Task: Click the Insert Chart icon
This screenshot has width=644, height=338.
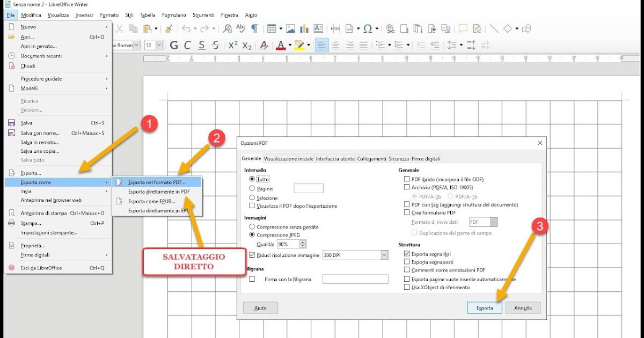Action: 304,29
